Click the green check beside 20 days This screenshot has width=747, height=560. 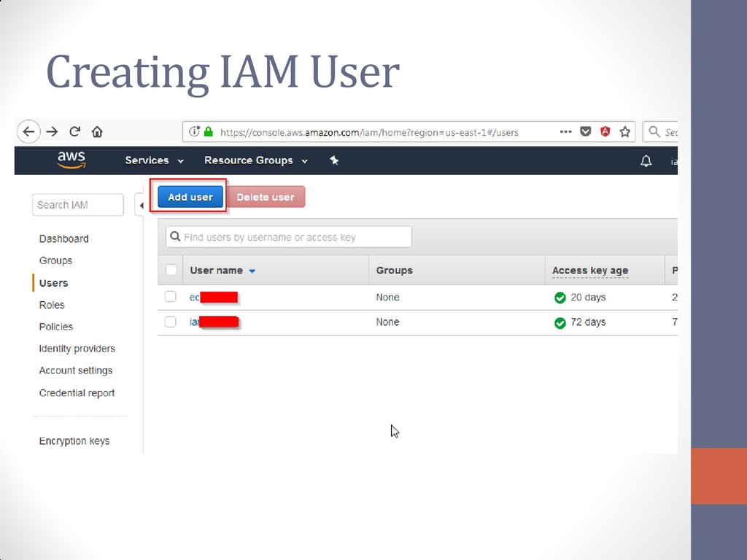[560, 298]
